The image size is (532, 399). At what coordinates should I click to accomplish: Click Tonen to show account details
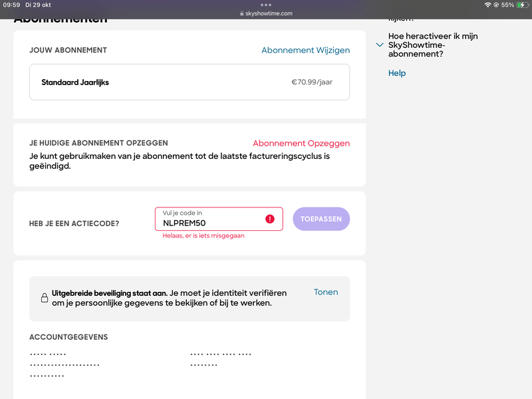326,292
